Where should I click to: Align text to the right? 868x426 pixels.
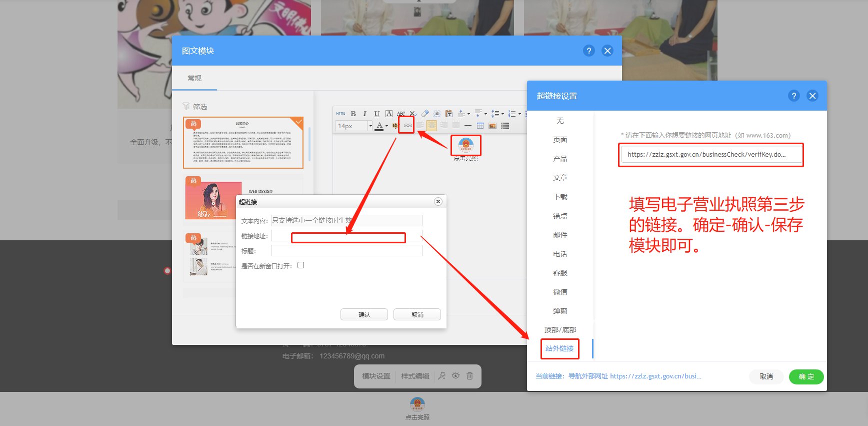click(444, 126)
